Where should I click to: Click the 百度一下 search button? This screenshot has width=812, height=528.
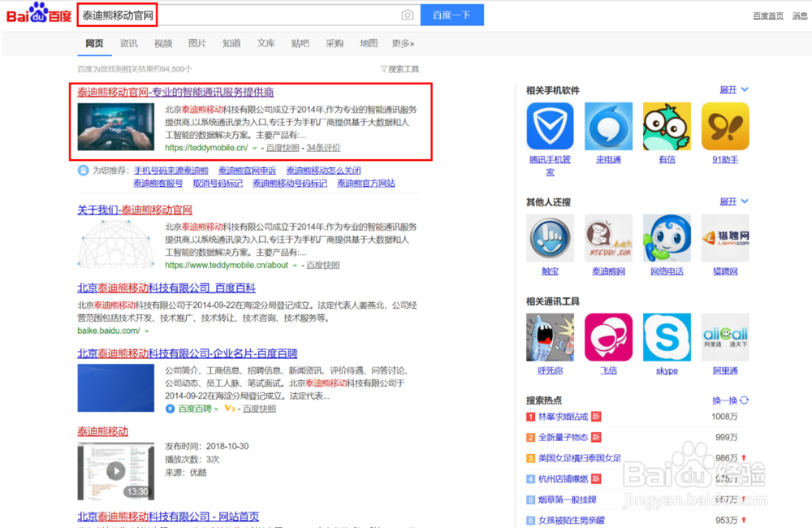pos(452,15)
